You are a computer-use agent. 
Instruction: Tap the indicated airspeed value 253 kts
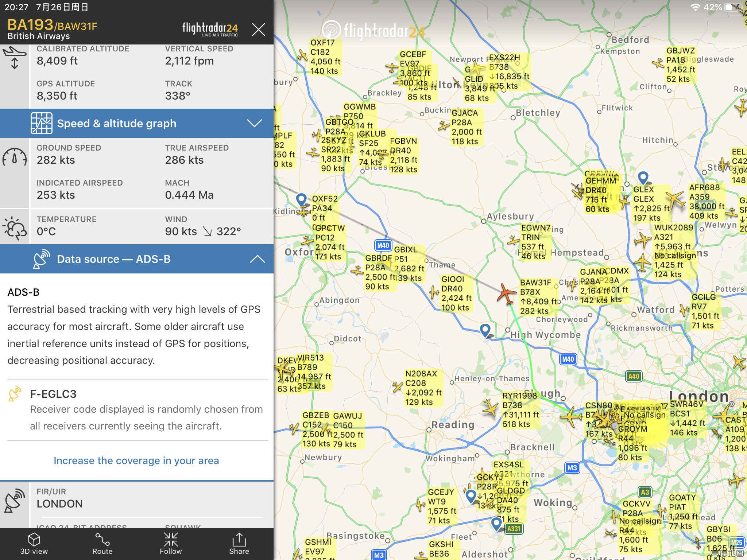click(56, 195)
